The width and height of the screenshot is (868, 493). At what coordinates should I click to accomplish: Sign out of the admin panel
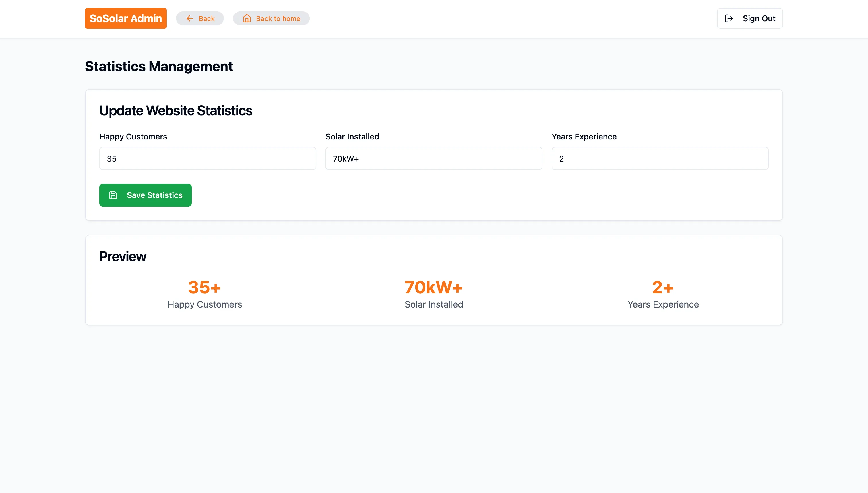[x=749, y=18]
